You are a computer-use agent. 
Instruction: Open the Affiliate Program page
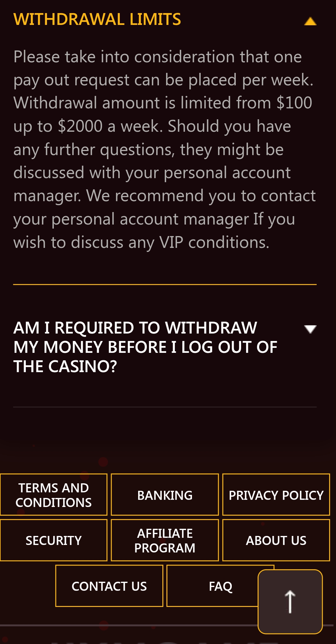click(x=165, y=540)
